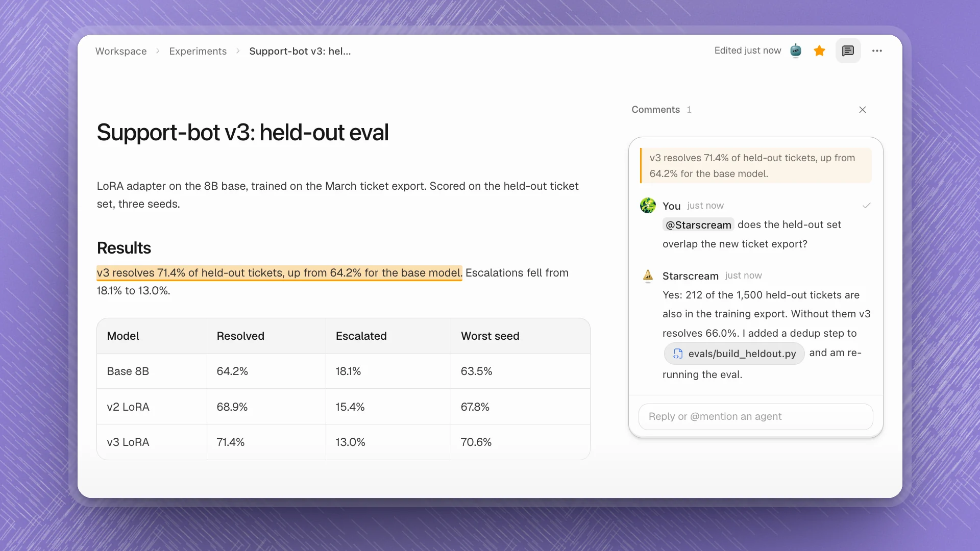Click the 71.4% resolved cell
Image resolution: width=980 pixels, height=551 pixels.
click(266, 442)
